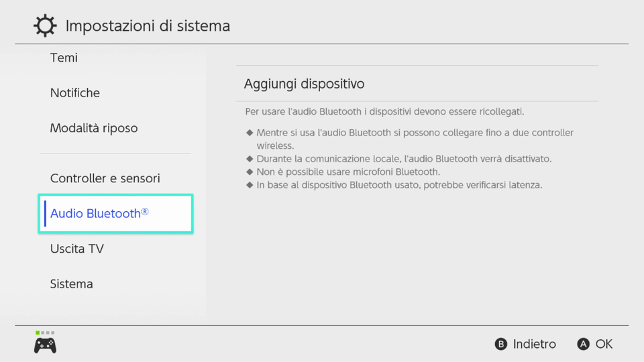Click the "Impostazioni di sistema" title
The width and height of the screenshot is (644, 362).
[x=148, y=26]
